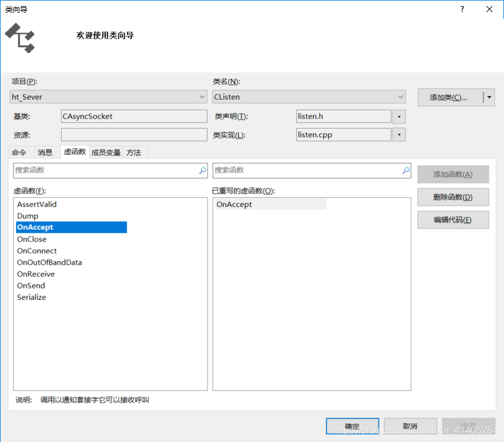Click the 删除函数 button
Viewport: 504px width, 442px height.
453,197
